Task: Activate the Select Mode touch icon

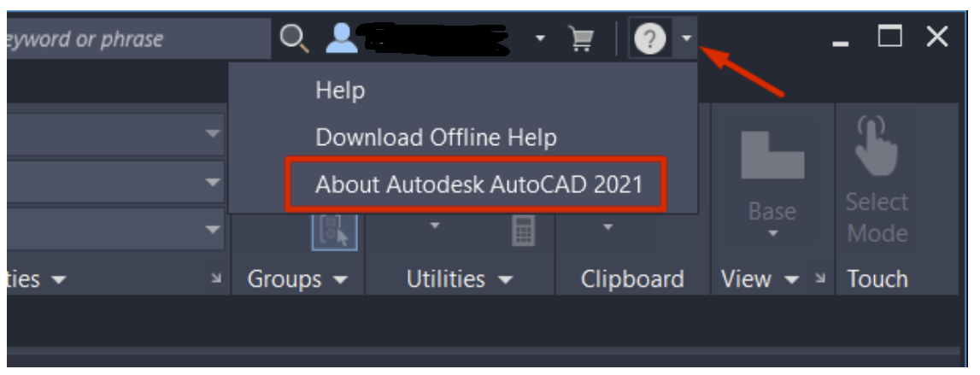Action: pyautogui.click(x=877, y=145)
